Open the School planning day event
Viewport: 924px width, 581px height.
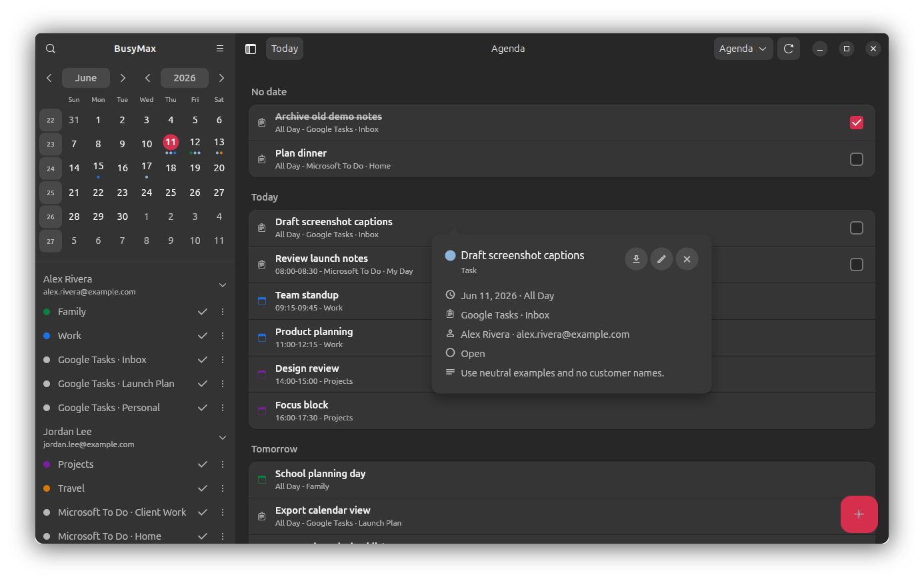click(x=561, y=480)
